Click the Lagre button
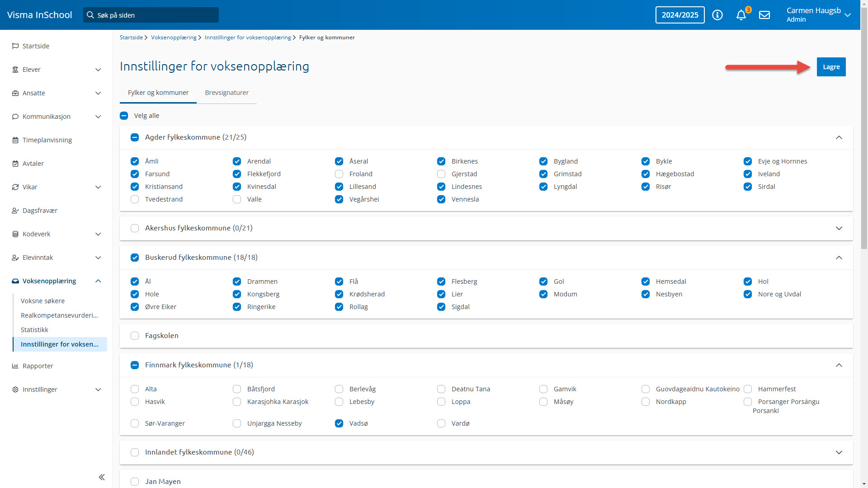 pyautogui.click(x=831, y=67)
